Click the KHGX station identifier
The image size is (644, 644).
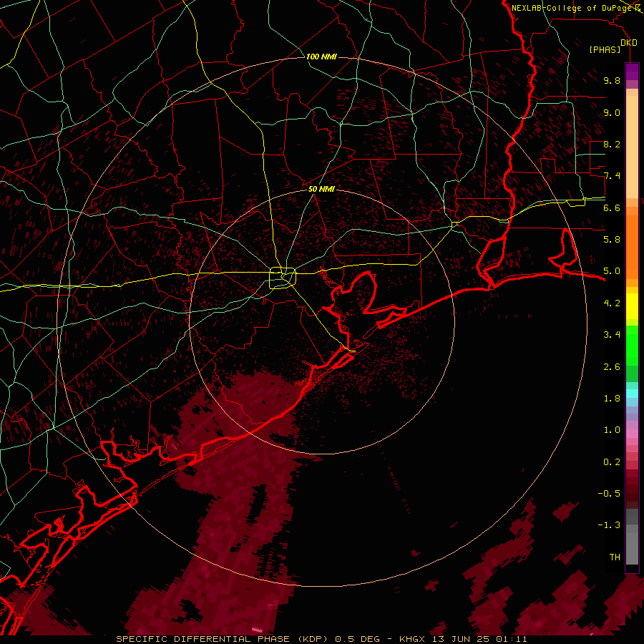click(413, 639)
